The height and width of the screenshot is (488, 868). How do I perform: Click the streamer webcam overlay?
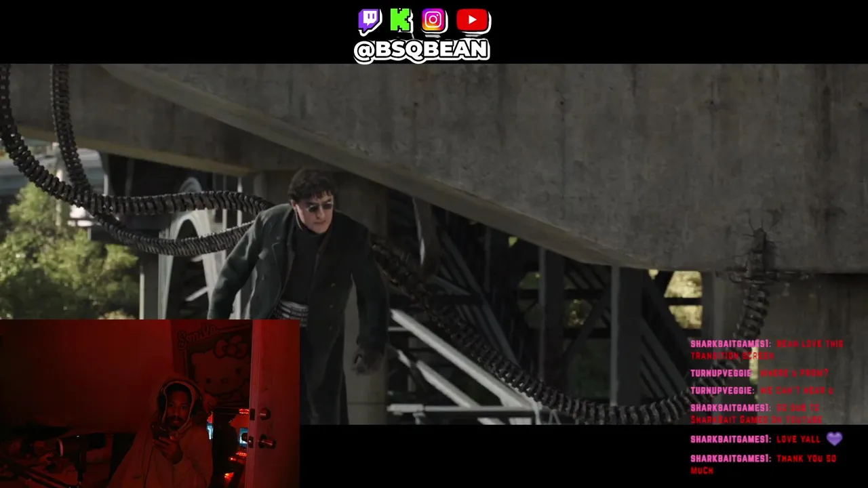150,404
